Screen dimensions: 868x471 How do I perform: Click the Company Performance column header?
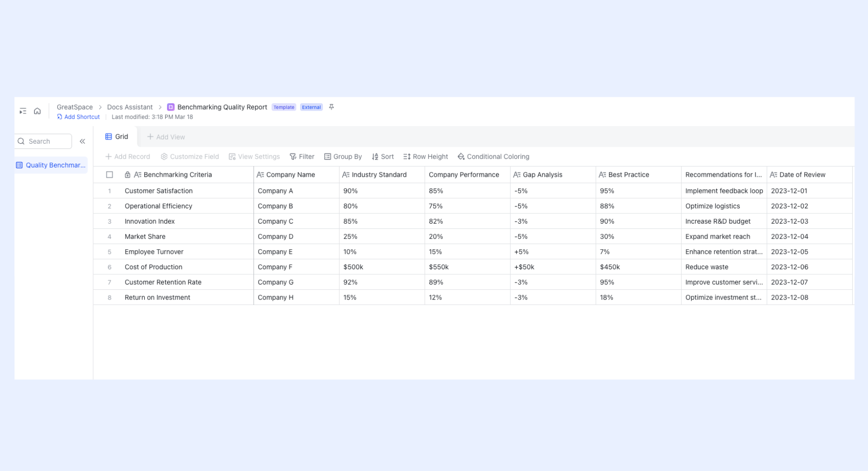coord(467,175)
